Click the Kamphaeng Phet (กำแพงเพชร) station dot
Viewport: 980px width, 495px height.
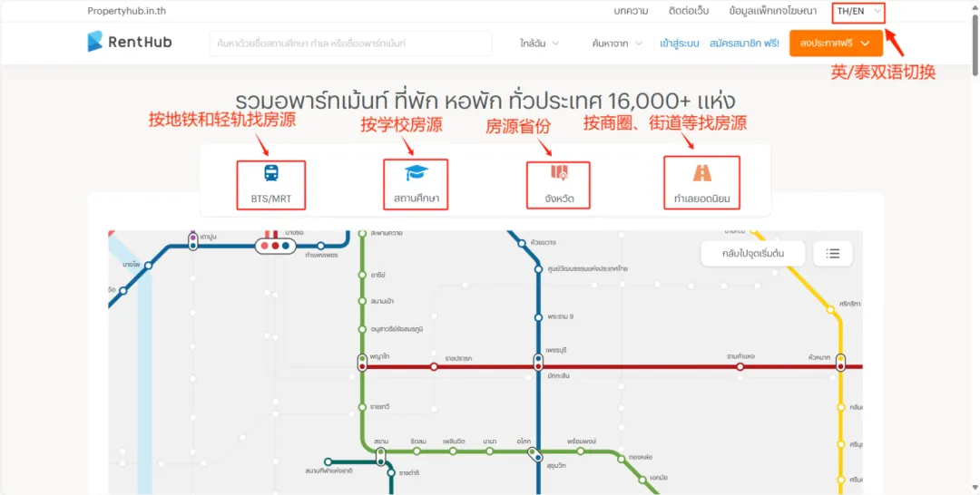click(x=320, y=246)
